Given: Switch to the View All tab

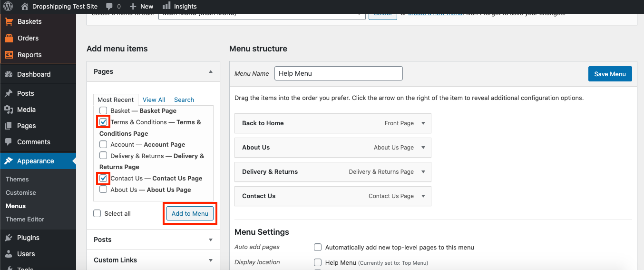Looking at the screenshot, I should click(x=154, y=100).
